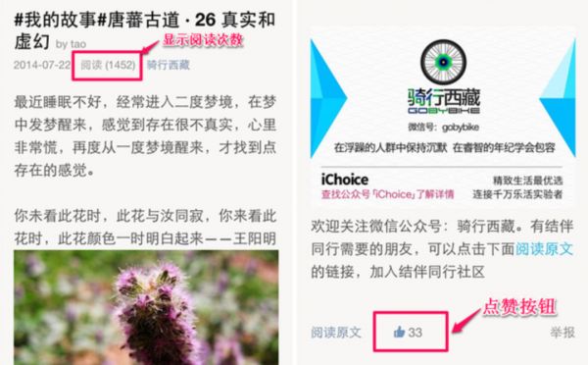588x365 pixels.
Task: Click the thumbs-up like icon
Action: point(400,332)
